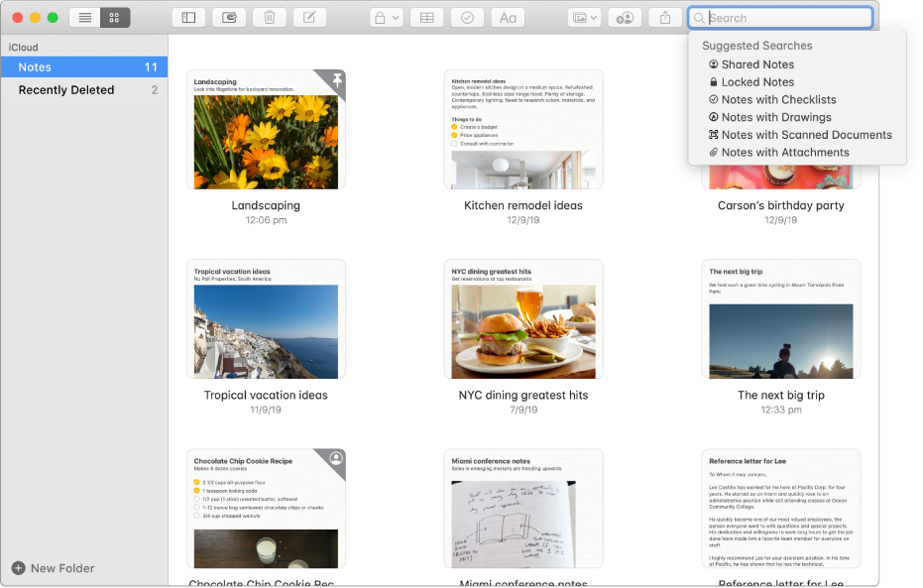The width and height of the screenshot is (923, 588).
Task: Switch to gallery view
Action: 114,18
